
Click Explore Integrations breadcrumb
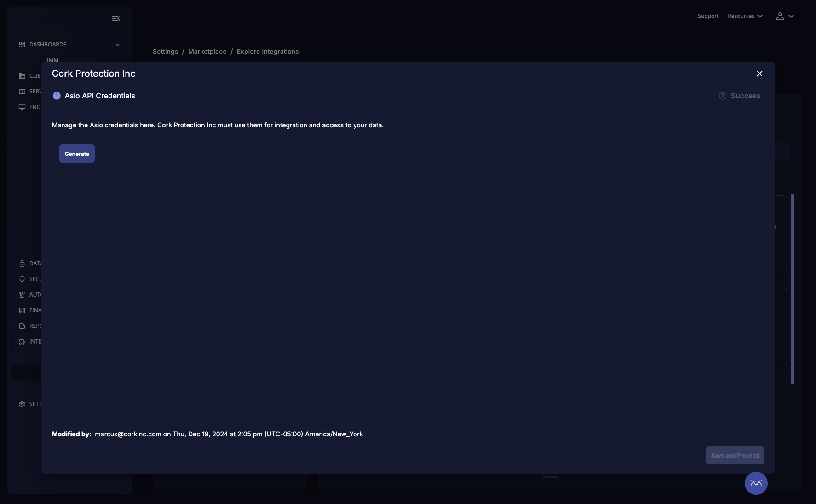(268, 52)
